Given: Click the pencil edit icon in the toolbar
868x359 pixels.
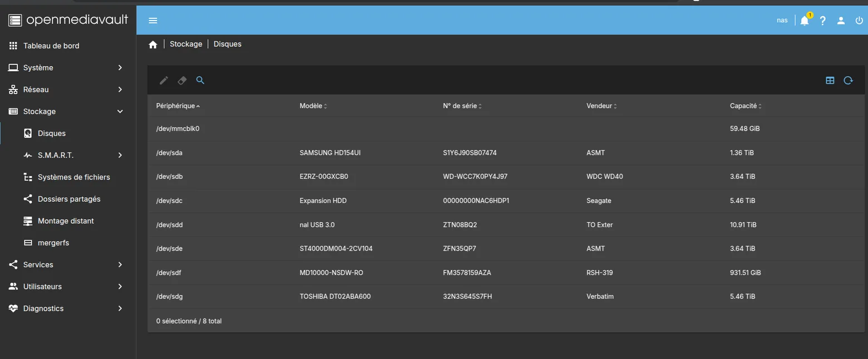Looking at the screenshot, I should [164, 81].
